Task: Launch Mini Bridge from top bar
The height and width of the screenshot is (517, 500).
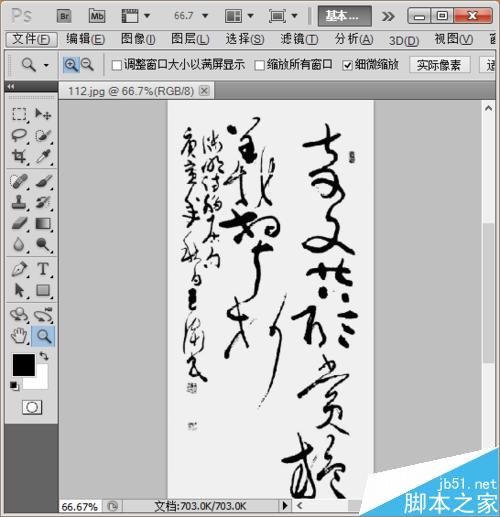Action: pyautogui.click(x=97, y=16)
